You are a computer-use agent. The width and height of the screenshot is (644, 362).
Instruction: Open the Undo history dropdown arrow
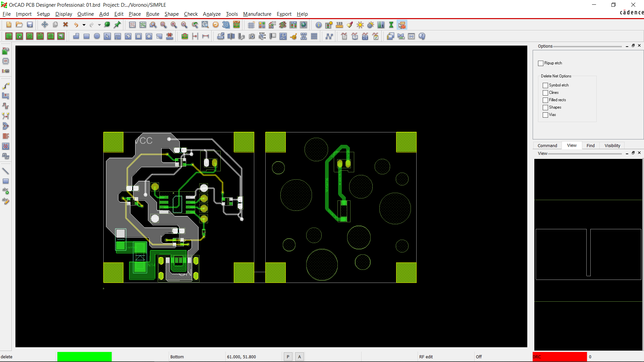[x=84, y=25]
